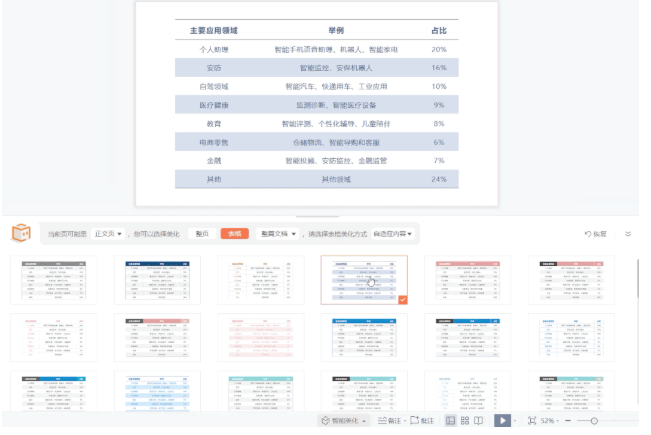Screen dimensions: 651x435
Task: Click the 教育 table cell
Action: 214,124
